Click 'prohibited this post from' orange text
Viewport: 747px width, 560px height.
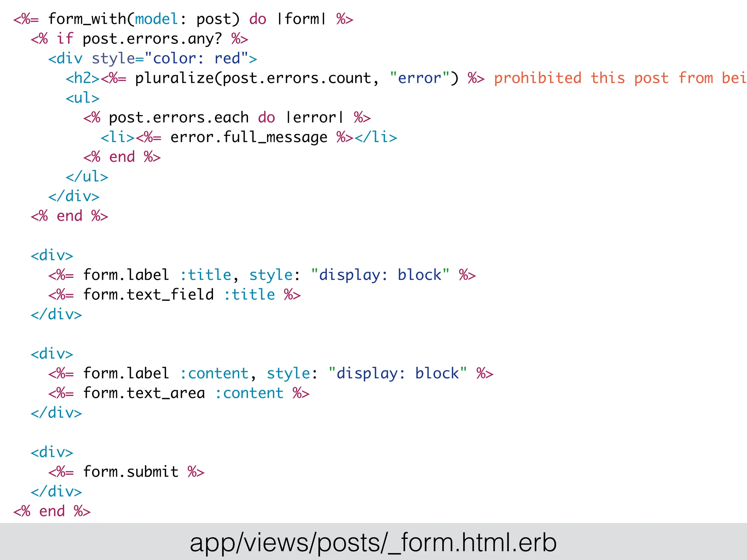coord(603,78)
